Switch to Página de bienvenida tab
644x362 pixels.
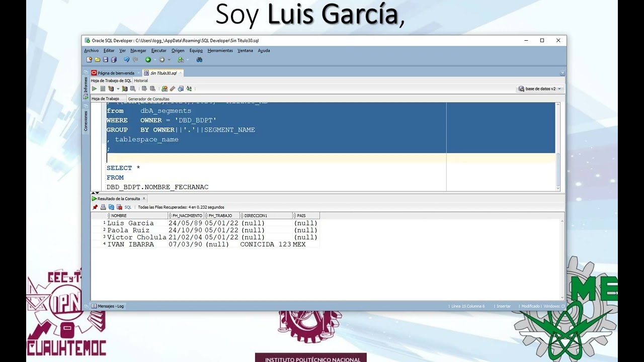116,73
